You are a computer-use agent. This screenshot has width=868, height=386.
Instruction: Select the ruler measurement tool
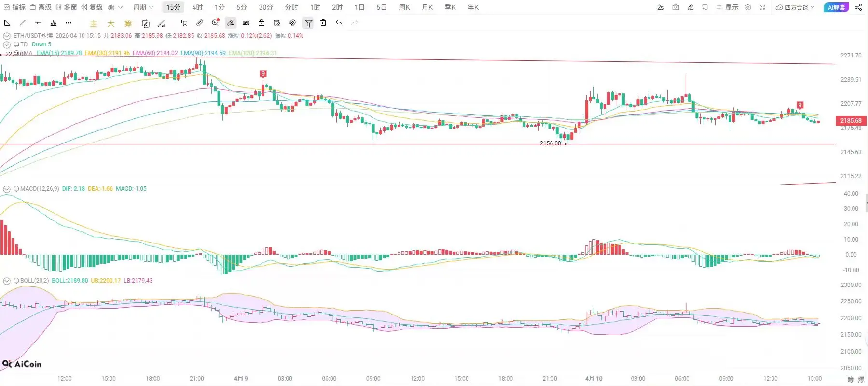[200, 23]
